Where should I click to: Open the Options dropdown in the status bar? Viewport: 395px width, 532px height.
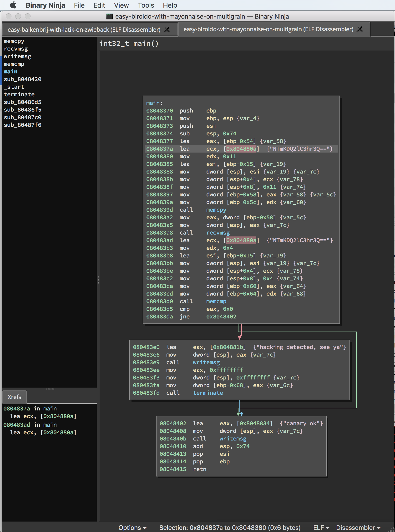tap(132, 527)
